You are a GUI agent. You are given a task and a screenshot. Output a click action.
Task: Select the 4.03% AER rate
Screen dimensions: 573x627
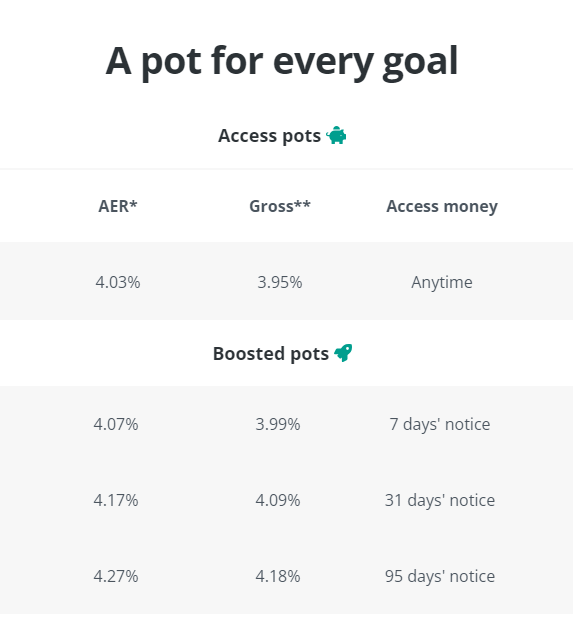[118, 282]
